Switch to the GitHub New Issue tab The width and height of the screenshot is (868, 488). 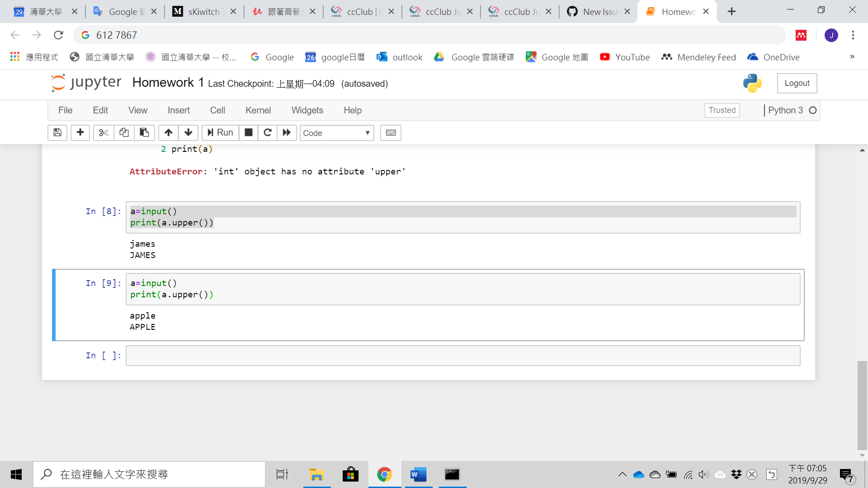[596, 11]
